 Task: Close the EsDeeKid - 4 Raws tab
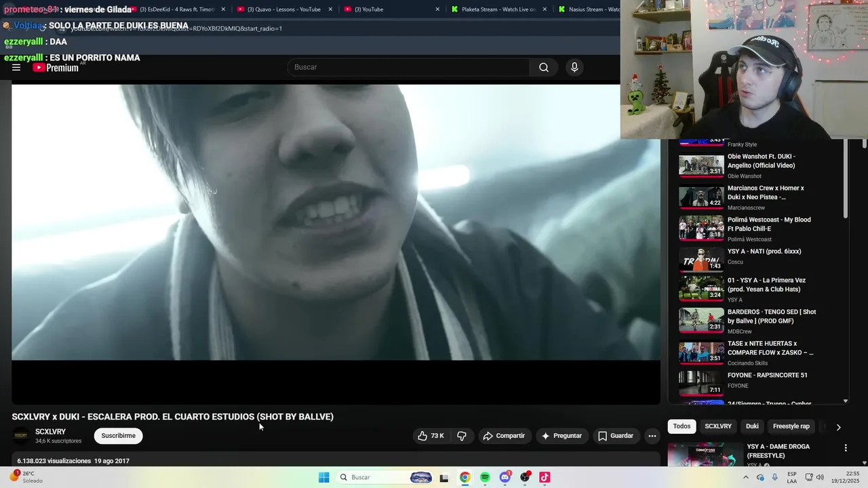click(x=223, y=9)
